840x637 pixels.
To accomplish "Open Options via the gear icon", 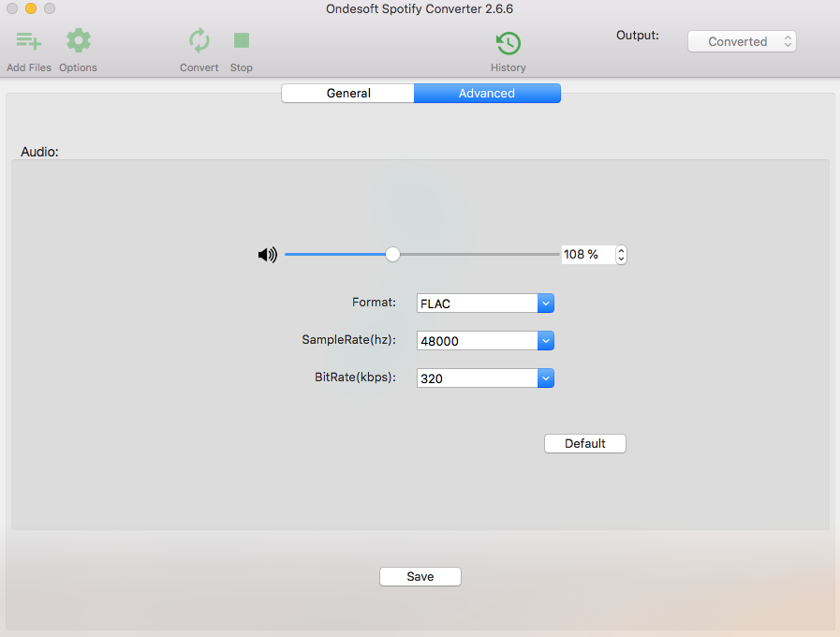I will 79,40.
